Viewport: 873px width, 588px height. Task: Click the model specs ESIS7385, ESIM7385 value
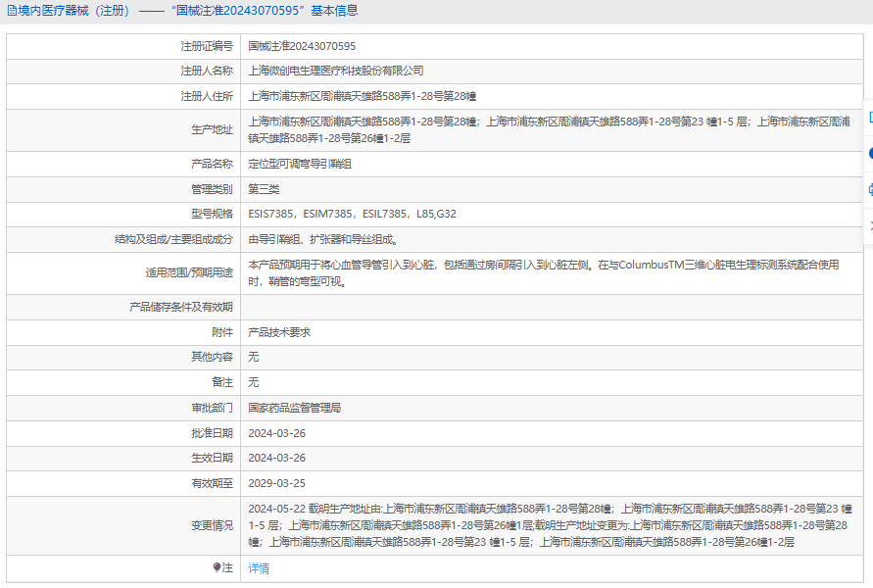[x=352, y=214]
